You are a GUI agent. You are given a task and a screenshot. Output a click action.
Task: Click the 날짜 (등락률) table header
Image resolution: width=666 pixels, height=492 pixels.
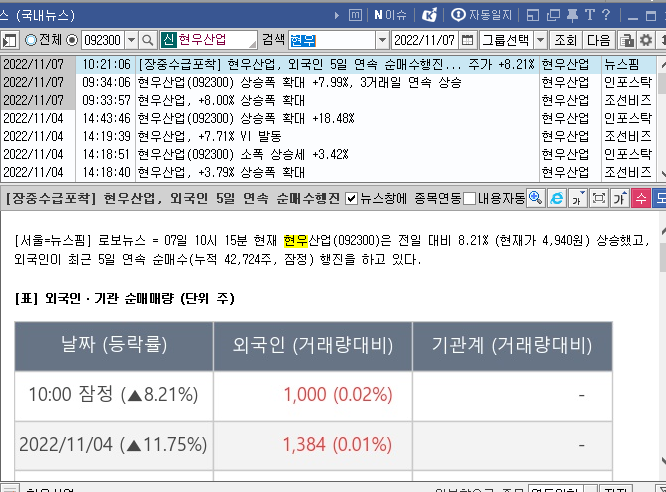pos(114,345)
